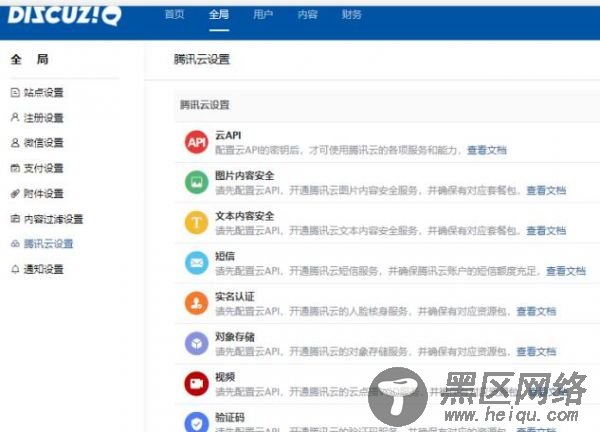Open 查看文档 link for 图片内容安全
The image size is (600, 432).
click(x=546, y=190)
